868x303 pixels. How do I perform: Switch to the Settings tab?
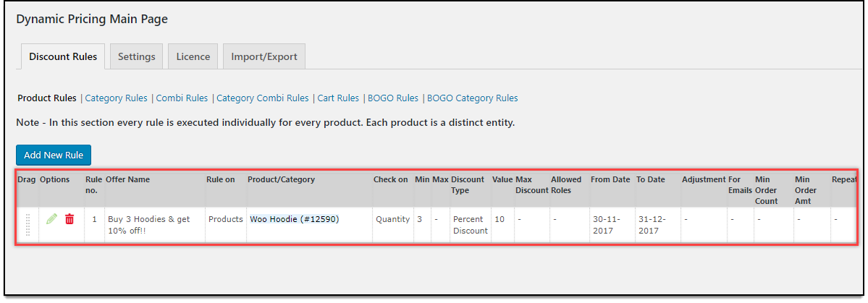136,56
